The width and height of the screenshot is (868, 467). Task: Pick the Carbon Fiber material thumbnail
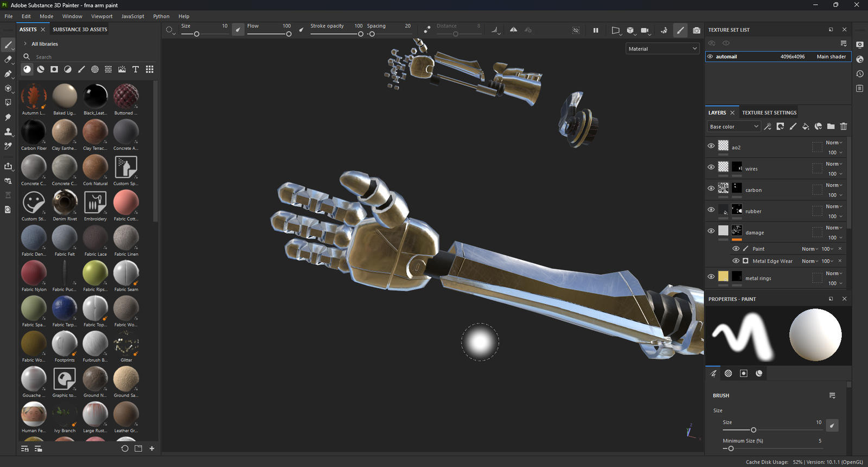[34, 132]
